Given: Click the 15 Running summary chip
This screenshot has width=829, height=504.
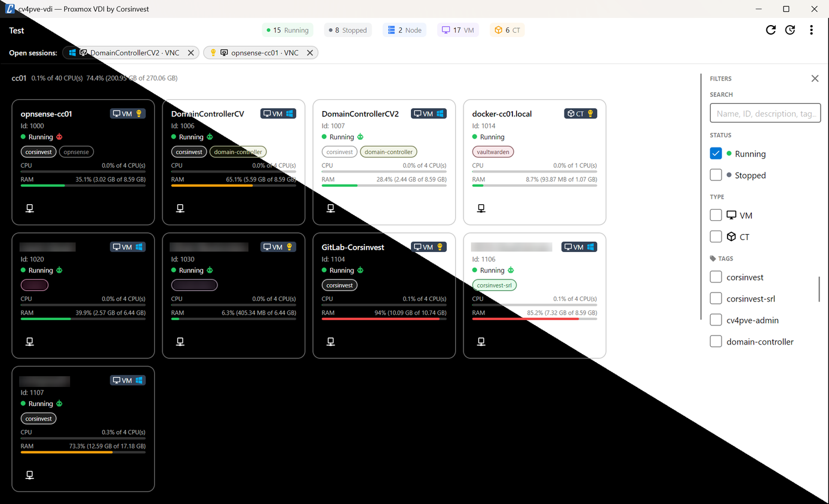Looking at the screenshot, I should click(x=288, y=30).
